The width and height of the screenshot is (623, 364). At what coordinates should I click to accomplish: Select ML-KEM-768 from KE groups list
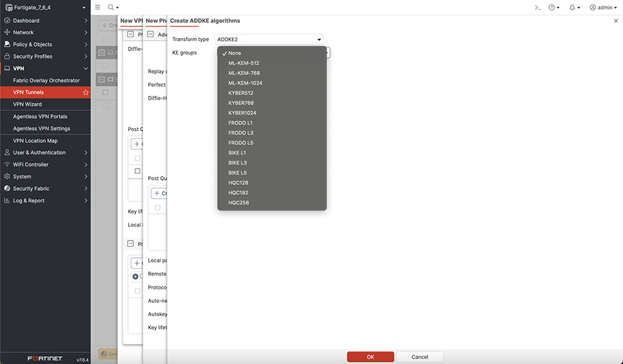244,73
